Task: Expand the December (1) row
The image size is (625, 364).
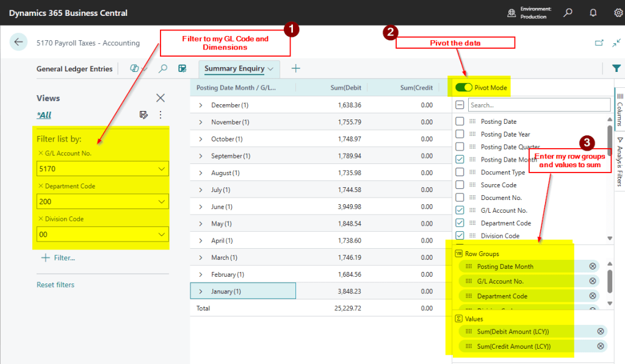Action: click(200, 105)
